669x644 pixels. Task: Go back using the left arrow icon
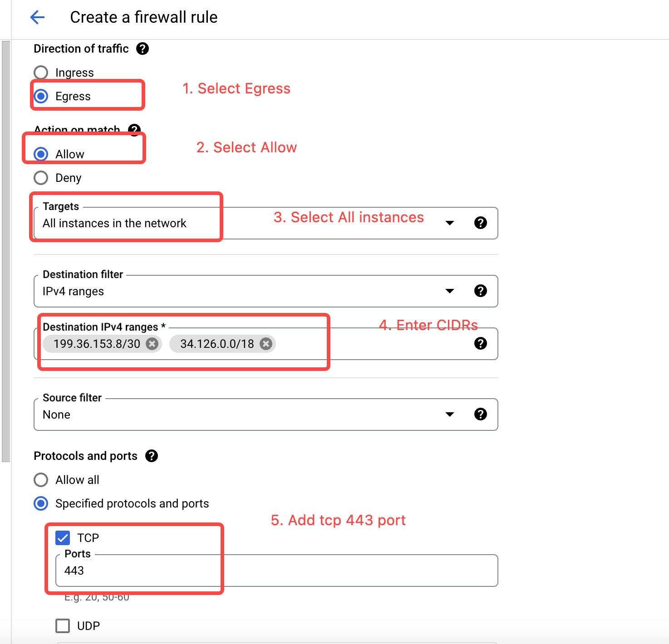pos(37,18)
